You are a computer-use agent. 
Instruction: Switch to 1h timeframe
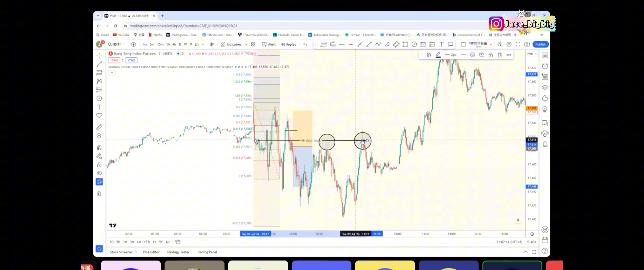click(x=168, y=44)
